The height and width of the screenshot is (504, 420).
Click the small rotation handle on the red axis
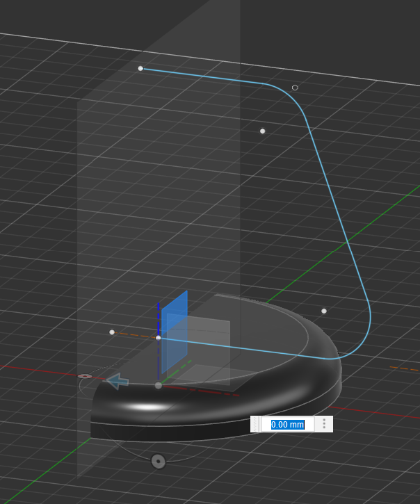[x=85, y=376]
